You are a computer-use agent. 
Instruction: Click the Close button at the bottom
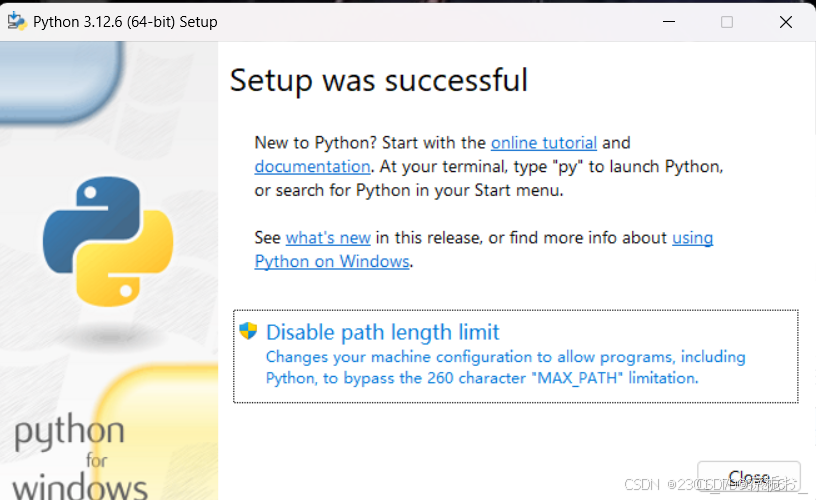(749, 476)
